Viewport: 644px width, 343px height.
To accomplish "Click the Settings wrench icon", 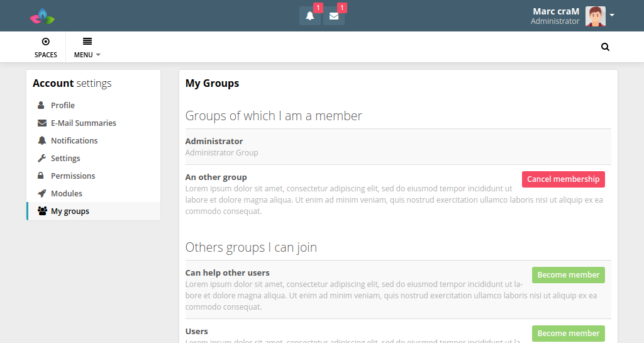I will (x=42, y=159).
